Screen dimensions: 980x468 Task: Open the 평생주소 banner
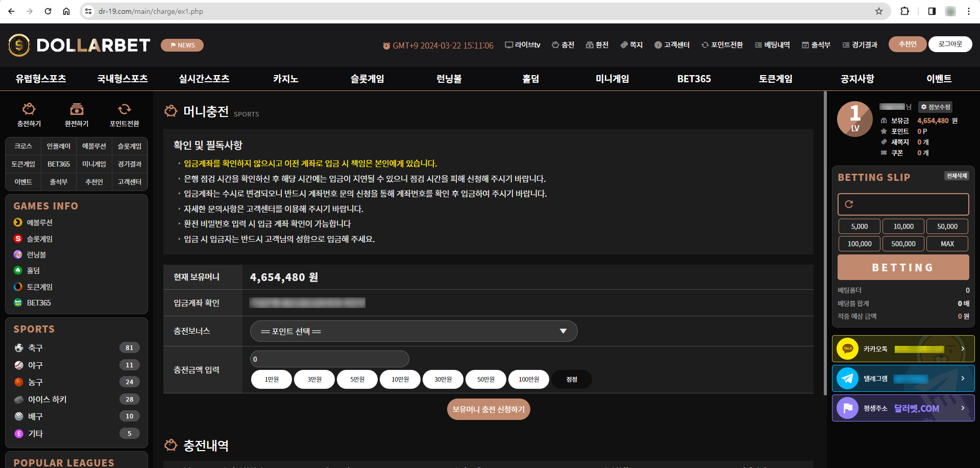point(903,408)
